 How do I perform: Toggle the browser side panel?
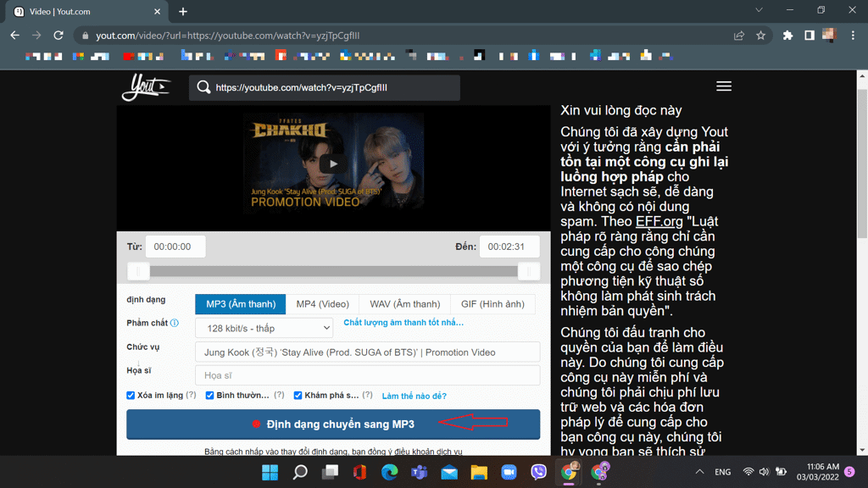[810, 36]
